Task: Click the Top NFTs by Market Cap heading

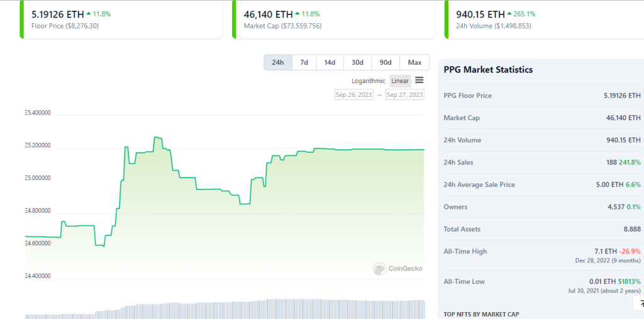Action: coord(481,314)
